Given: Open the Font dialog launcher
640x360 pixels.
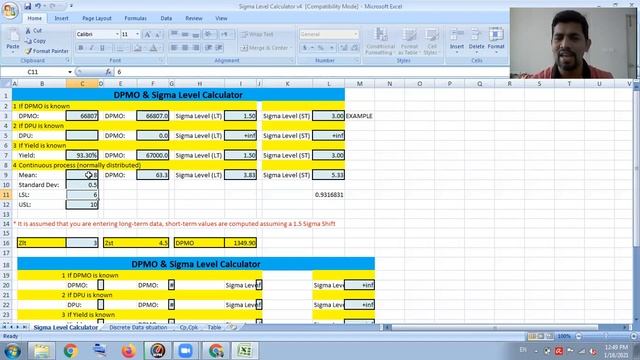Looking at the screenshot, I should point(161,60).
